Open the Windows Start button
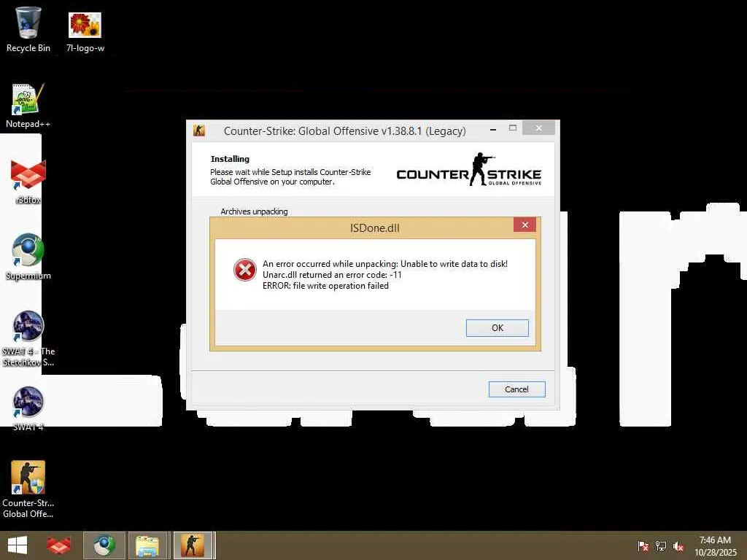747x560 pixels. click(x=18, y=545)
